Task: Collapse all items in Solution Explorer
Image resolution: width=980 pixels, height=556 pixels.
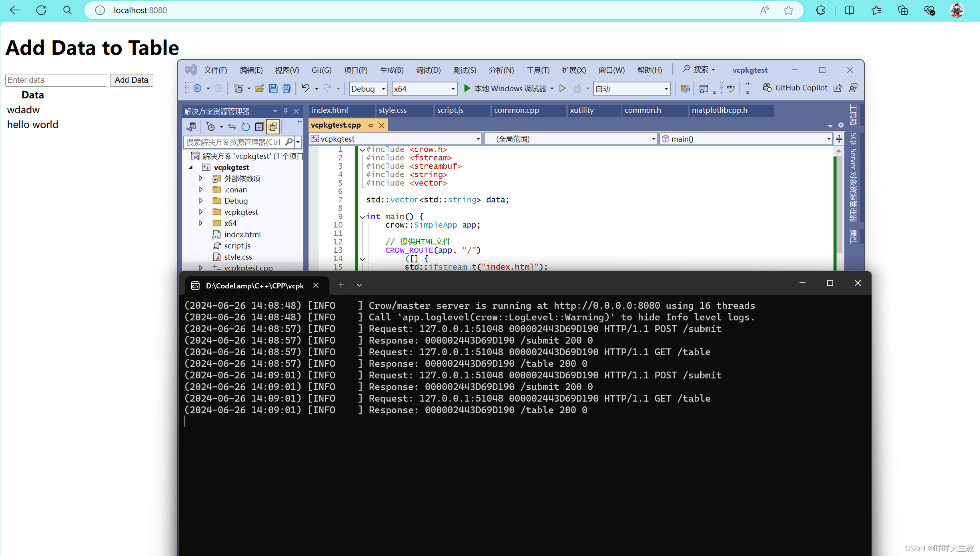Action: [259, 127]
